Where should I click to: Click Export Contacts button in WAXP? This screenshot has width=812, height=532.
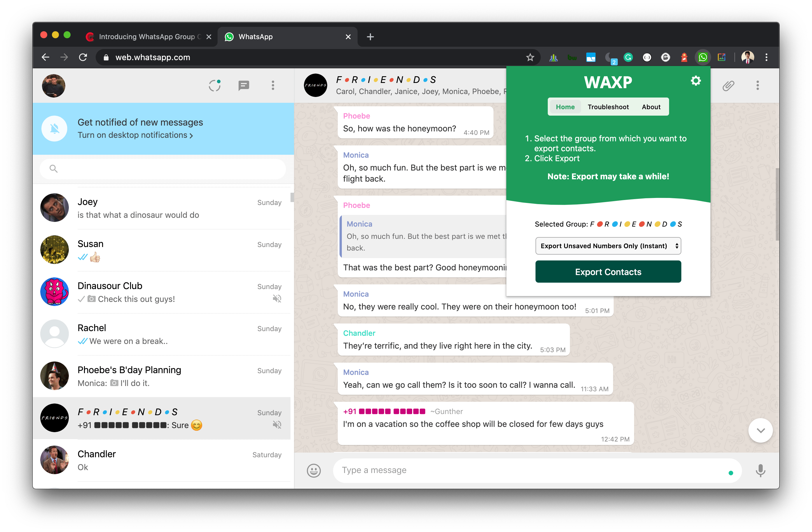(x=608, y=272)
